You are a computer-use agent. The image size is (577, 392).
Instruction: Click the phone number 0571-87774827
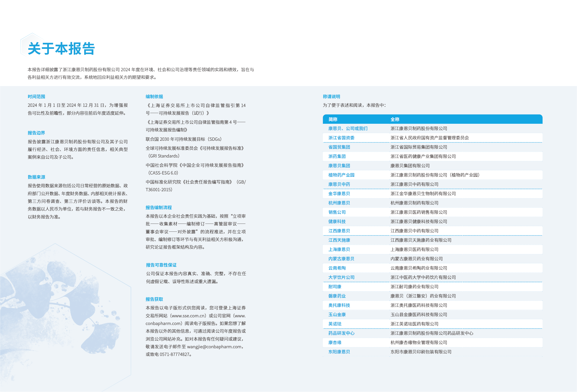coord(174,355)
